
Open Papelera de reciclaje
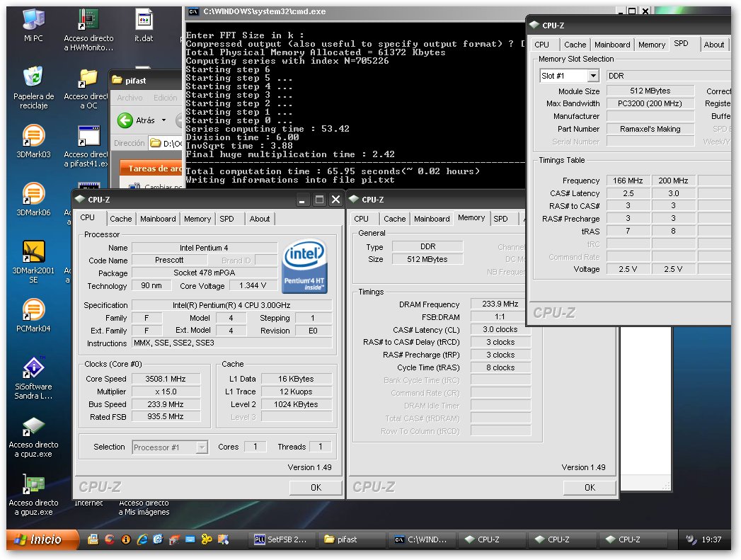tap(33, 88)
